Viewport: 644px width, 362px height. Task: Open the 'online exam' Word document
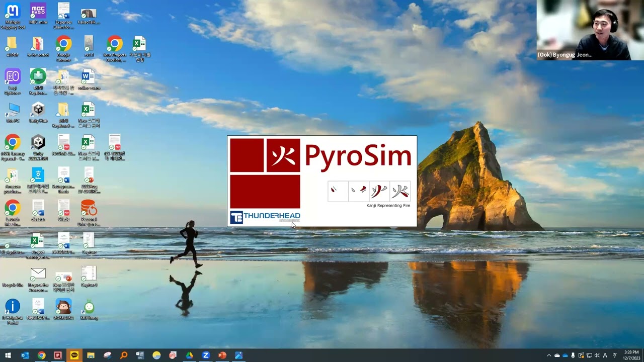coord(89,79)
